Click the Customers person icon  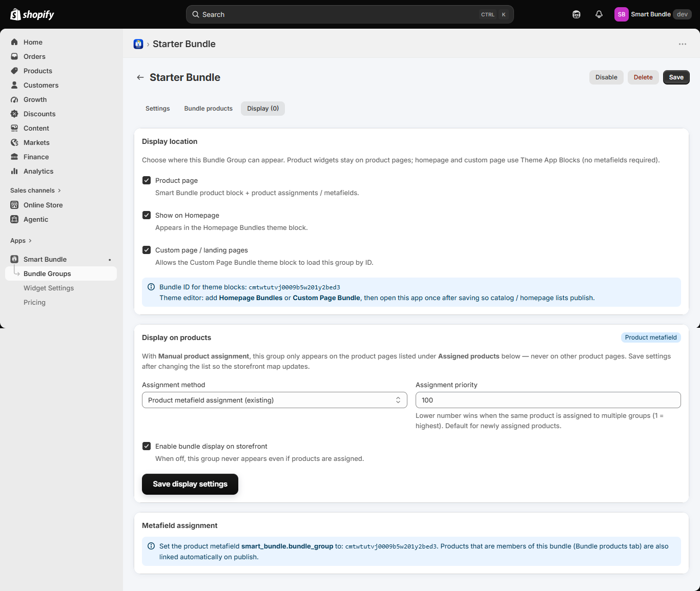pyautogui.click(x=14, y=85)
